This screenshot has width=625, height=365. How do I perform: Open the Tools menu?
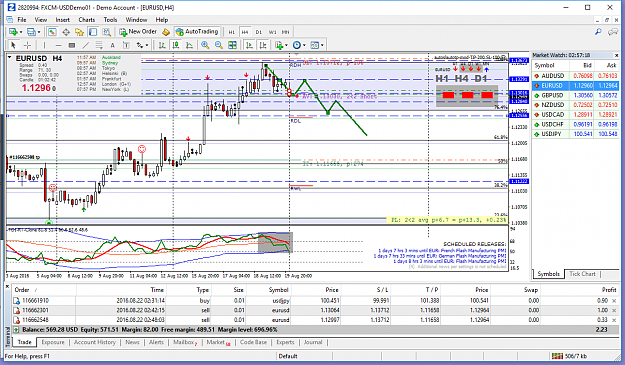pos(110,20)
